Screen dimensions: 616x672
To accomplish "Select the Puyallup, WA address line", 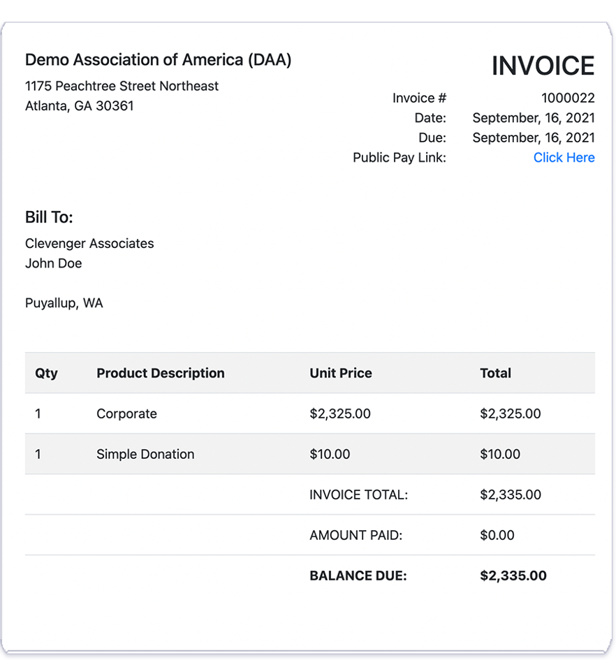I will tap(64, 302).
